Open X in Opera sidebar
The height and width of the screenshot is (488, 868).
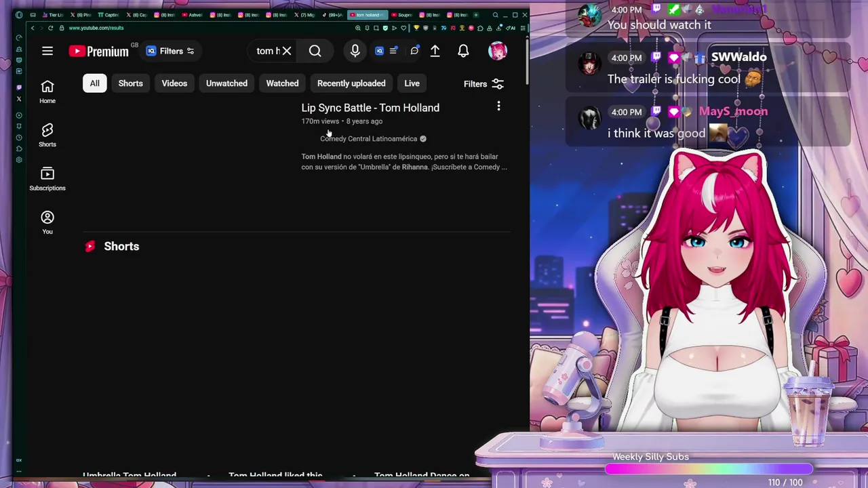pos(19,99)
